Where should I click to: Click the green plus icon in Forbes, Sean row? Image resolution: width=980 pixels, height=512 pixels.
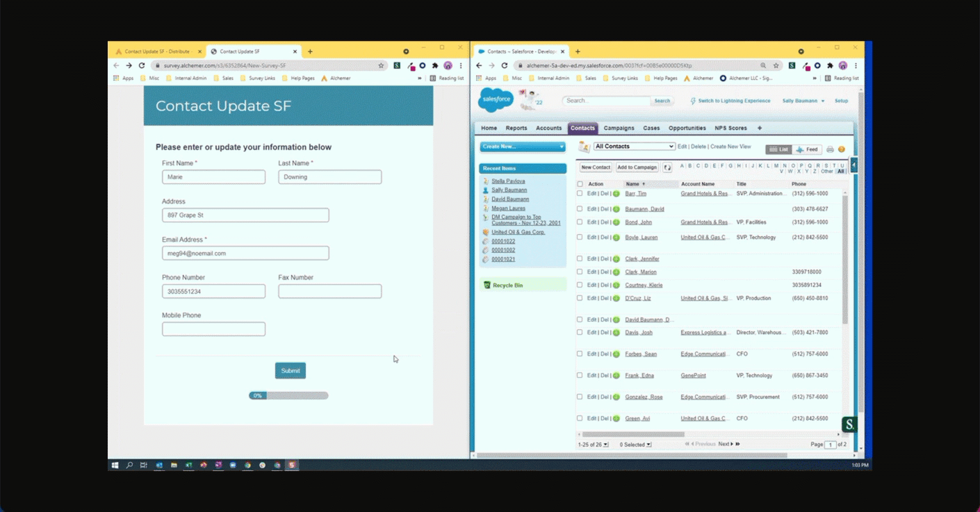coord(616,354)
